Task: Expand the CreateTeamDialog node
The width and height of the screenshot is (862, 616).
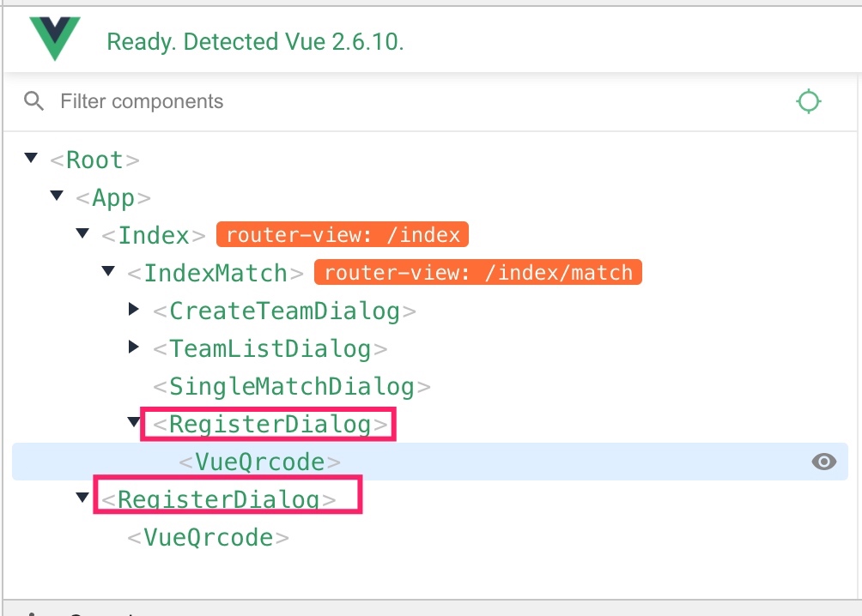Action: (134, 309)
